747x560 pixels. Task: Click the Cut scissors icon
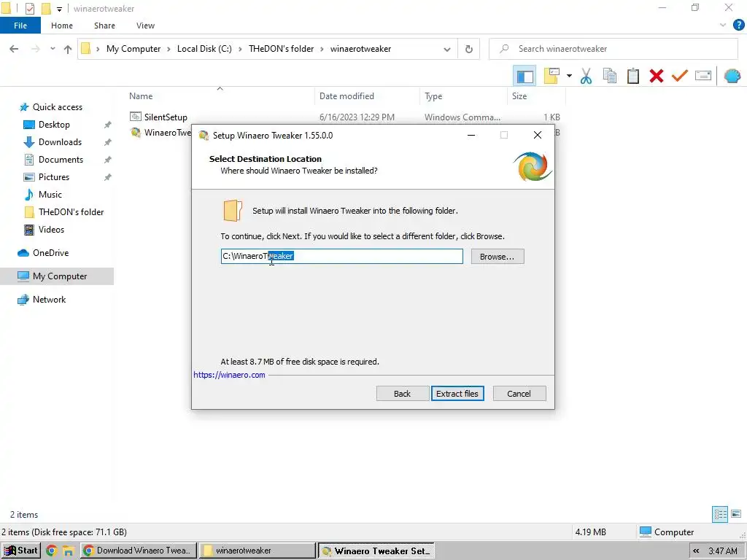586,76
